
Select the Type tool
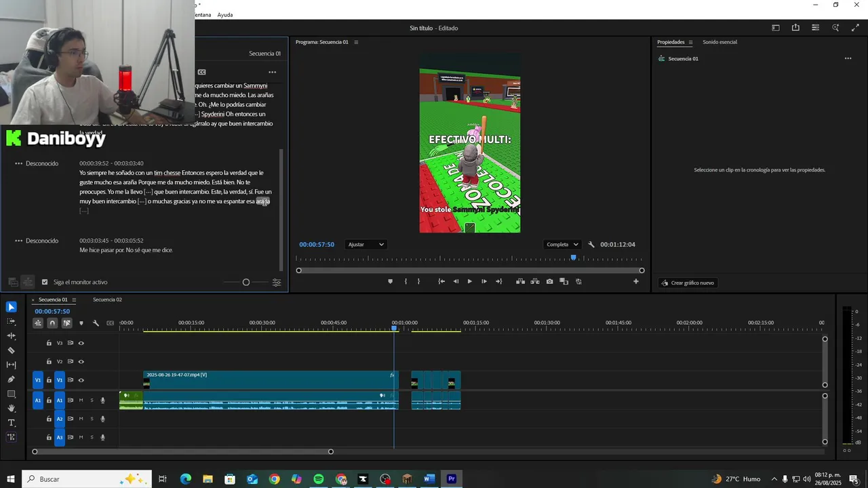tap(11, 423)
